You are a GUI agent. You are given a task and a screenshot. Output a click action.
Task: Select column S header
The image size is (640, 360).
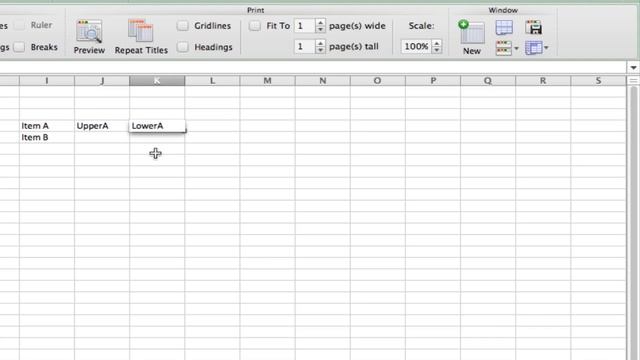(x=598, y=81)
